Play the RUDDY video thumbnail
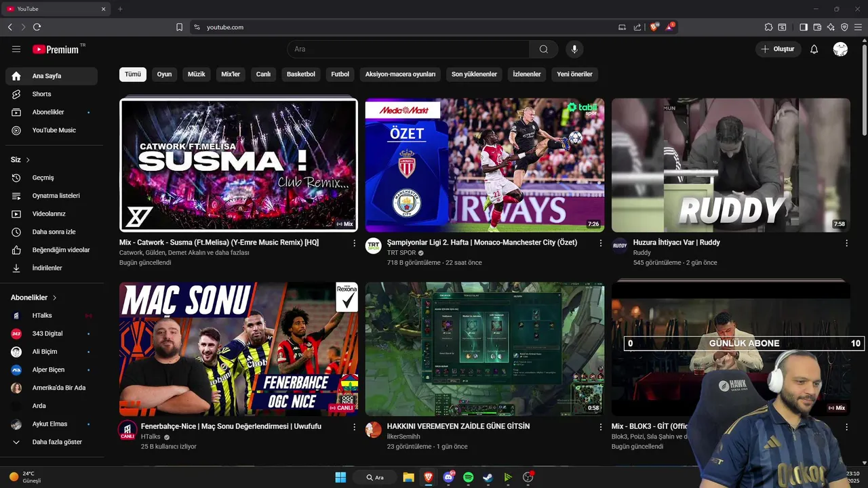The width and height of the screenshot is (868, 488). tap(731, 165)
